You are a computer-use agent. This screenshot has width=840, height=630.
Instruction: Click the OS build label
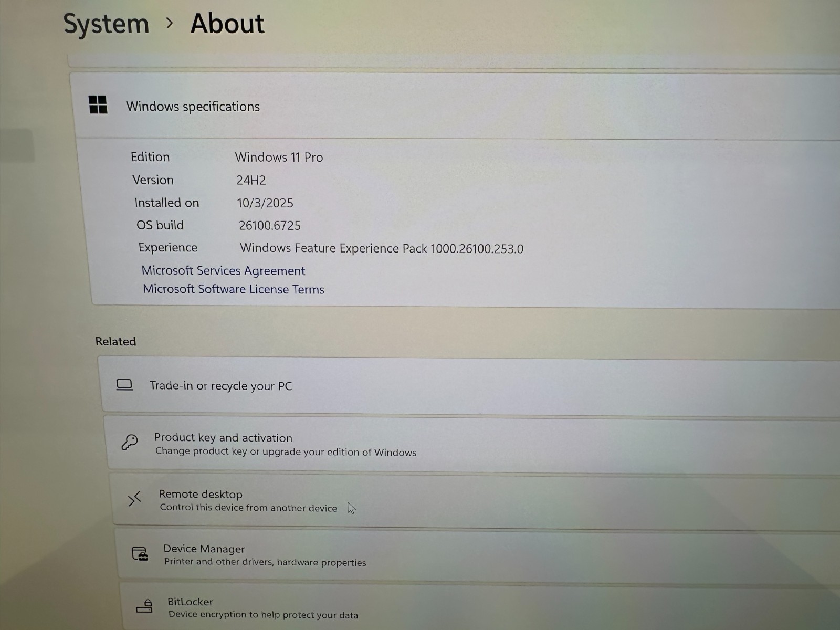(160, 225)
